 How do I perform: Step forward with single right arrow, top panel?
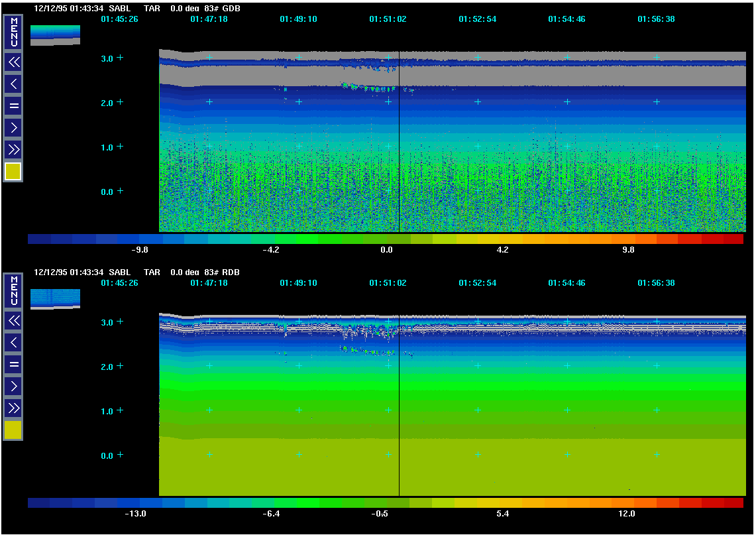pyautogui.click(x=13, y=127)
